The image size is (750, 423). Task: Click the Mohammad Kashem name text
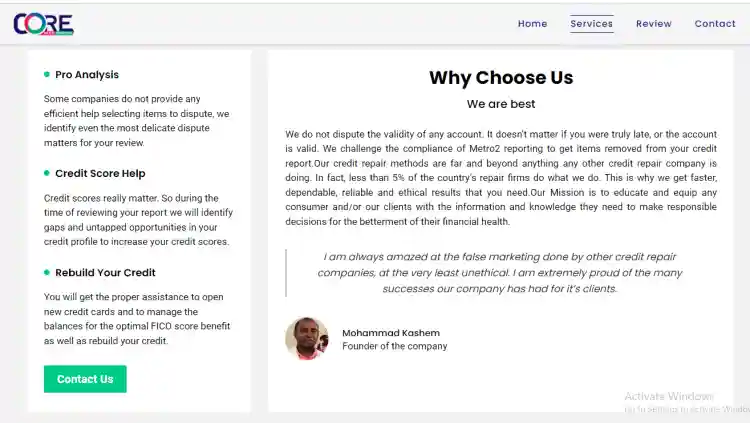click(x=390, y=333)
